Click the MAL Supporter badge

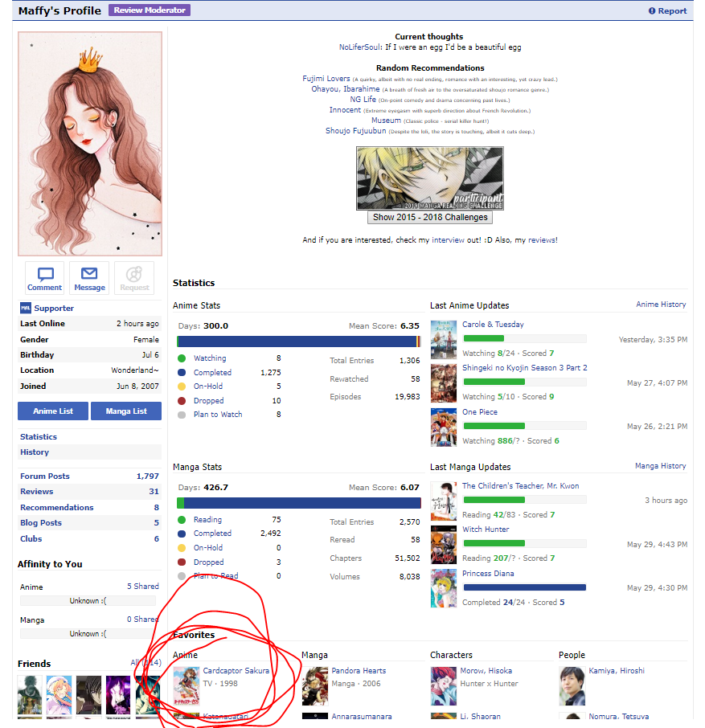tap(26, 308)
